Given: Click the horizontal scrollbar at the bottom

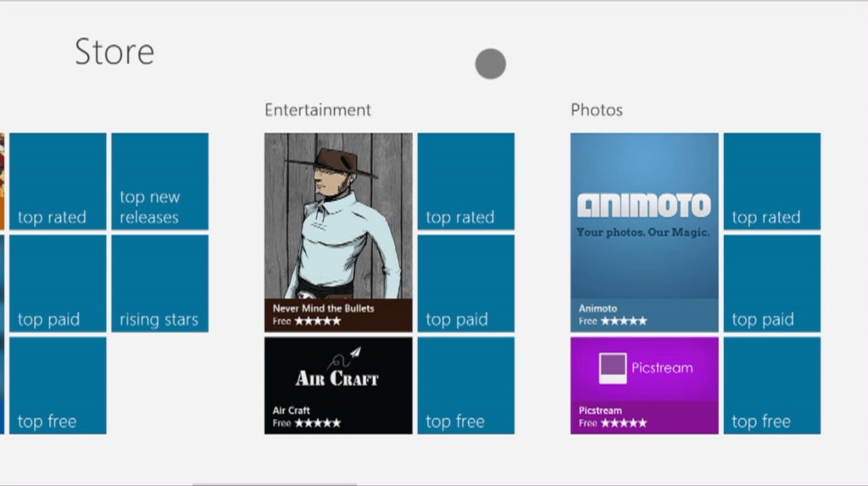Looking at the screenshot, I should pos(275,483).
